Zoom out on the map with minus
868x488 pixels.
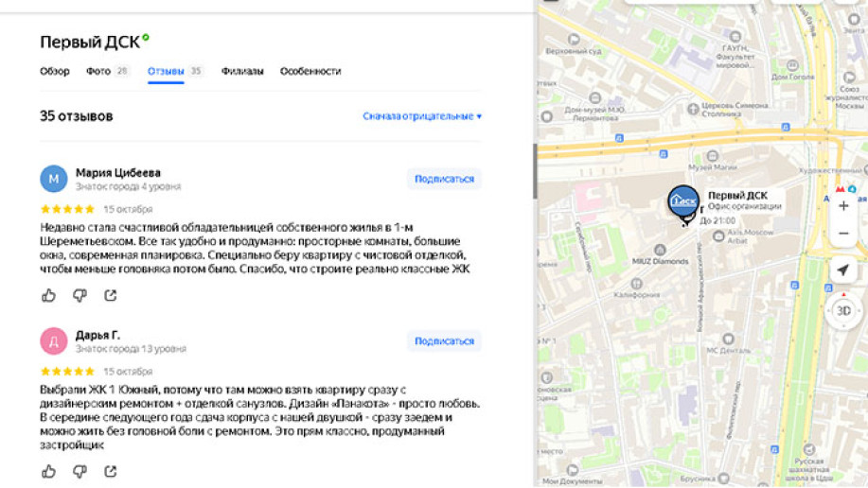pos(843,234)
